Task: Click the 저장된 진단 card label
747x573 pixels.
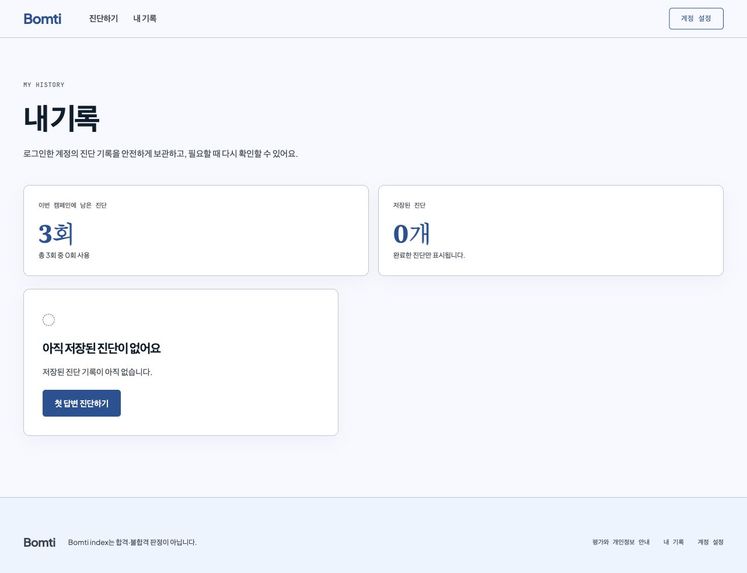Action: pyautogui.click(x=409, y=205)
